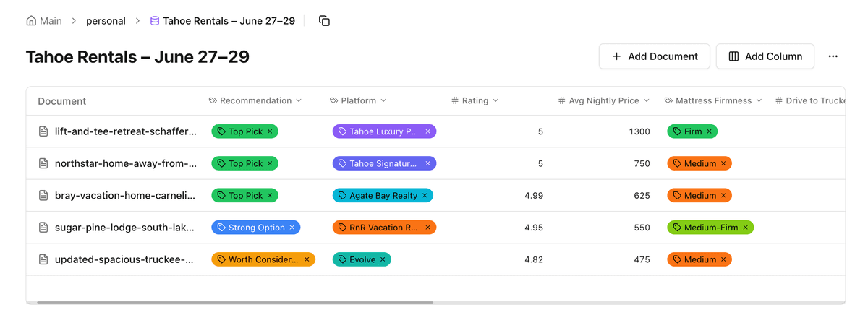Click the file icon of northstar-home row
Screen dimensions: 868x328
(43, 163)
